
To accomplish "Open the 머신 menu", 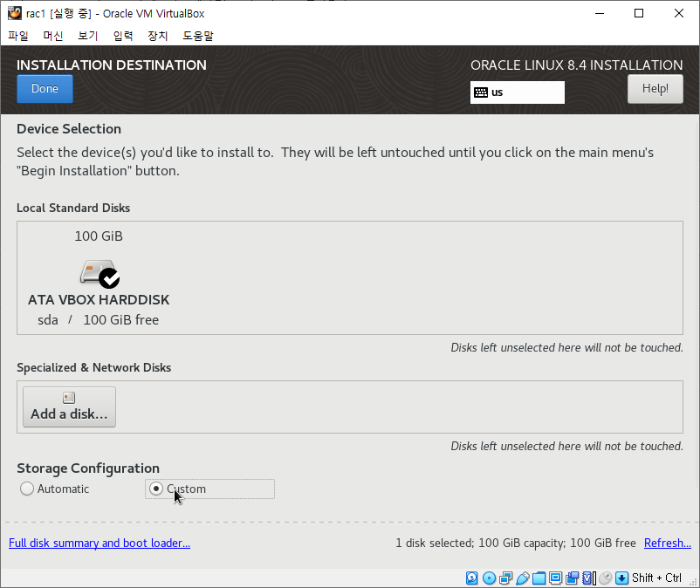I will (x=53, y=36).
